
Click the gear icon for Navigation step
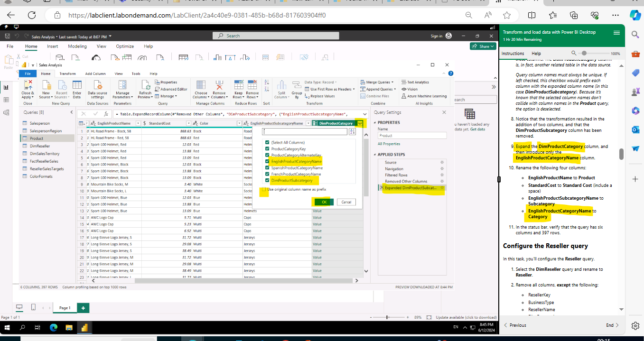pos(441,168)
